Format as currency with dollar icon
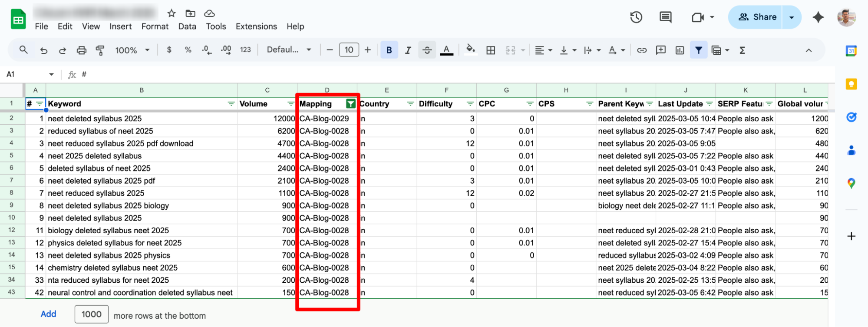This screenshot has width=868, height=327. pyautogui.click(x=169, y=50)
